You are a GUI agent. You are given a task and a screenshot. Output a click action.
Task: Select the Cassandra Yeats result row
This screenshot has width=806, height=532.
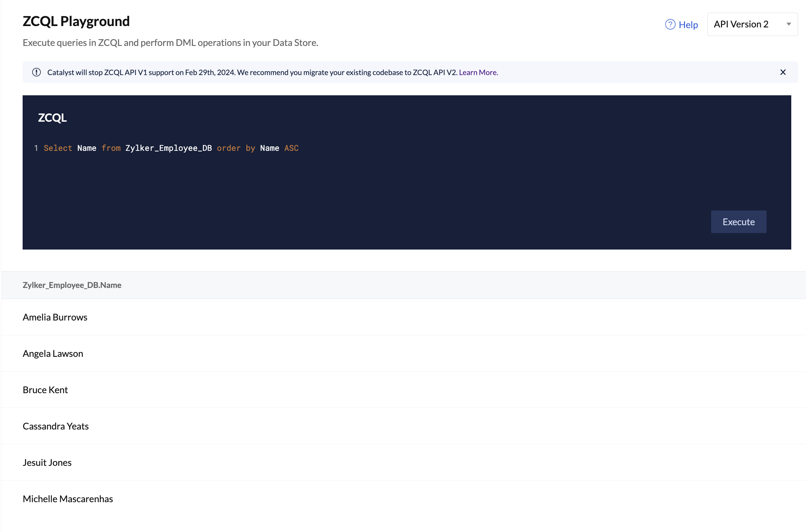pyautogui.click(x=56, y=426)
